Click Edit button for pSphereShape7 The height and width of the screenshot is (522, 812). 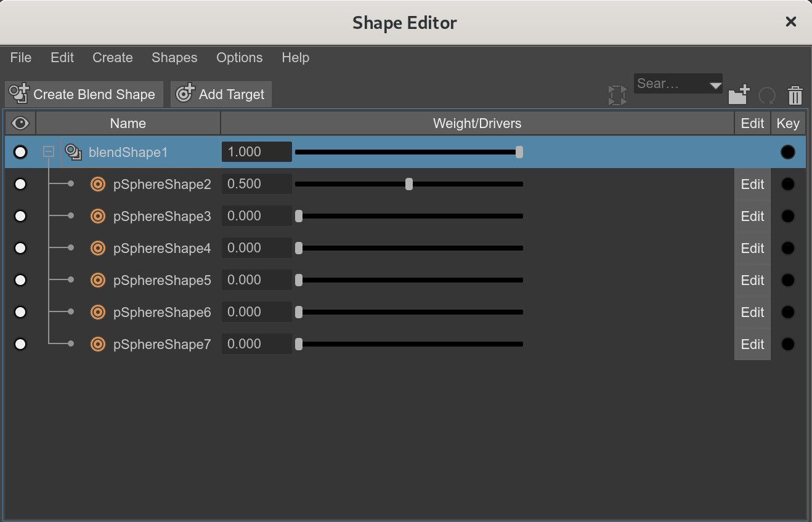[x=752, y=344]
